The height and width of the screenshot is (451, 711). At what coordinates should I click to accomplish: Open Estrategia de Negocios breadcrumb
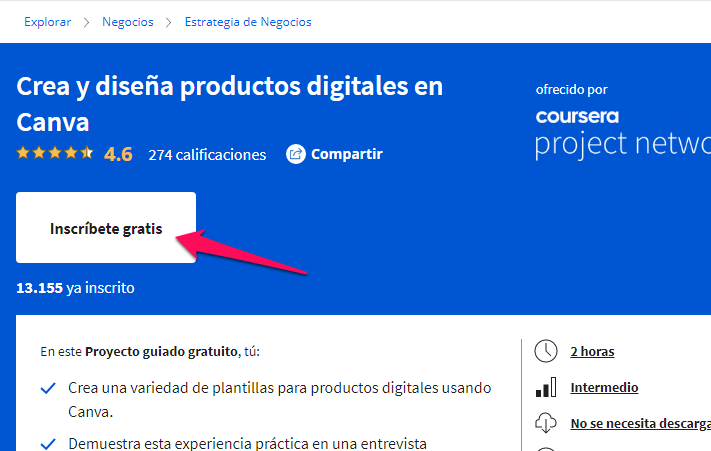tap(248, 22)
